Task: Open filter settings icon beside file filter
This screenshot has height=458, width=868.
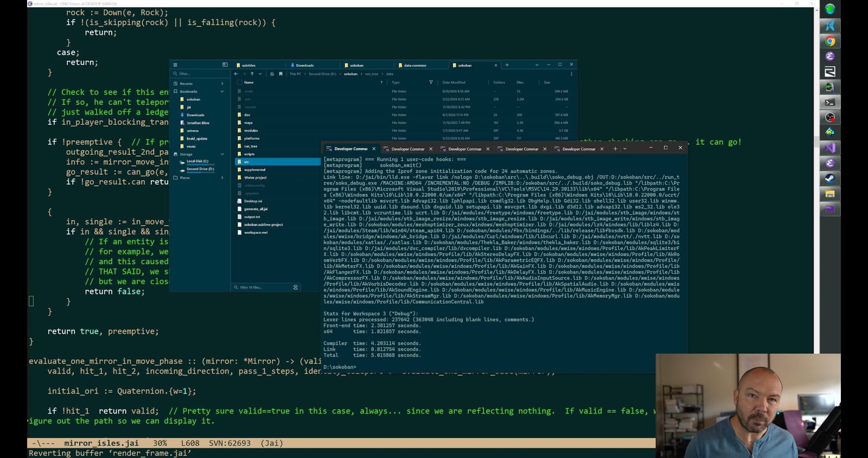Action: coord(295,287)
